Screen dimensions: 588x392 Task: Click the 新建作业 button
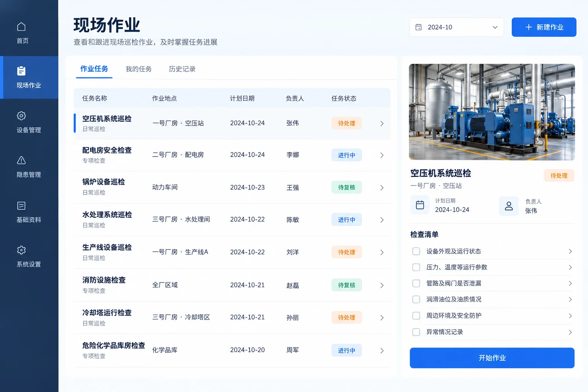tap(544, 27)
